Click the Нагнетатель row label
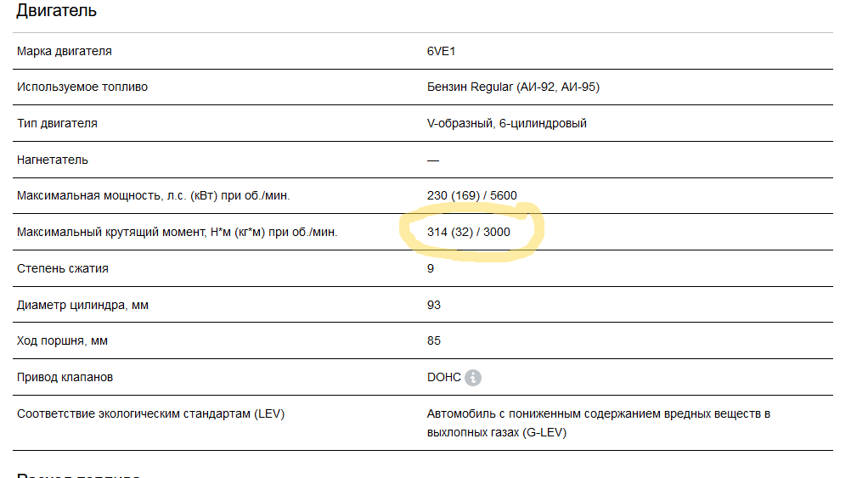 pos(53,160)
